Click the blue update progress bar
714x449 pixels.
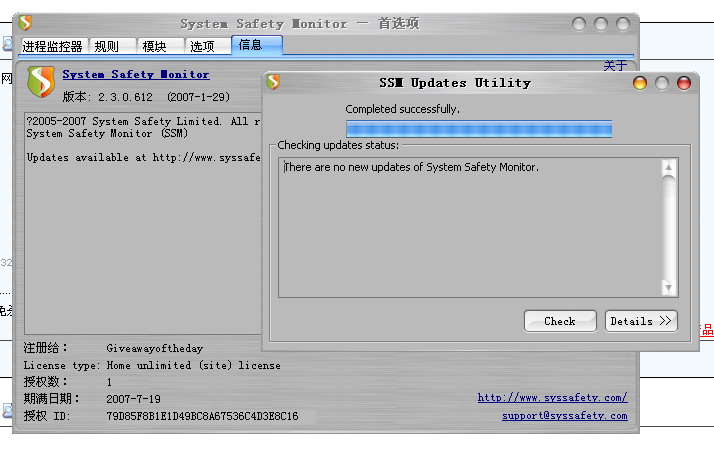click(x=479, y=129)
